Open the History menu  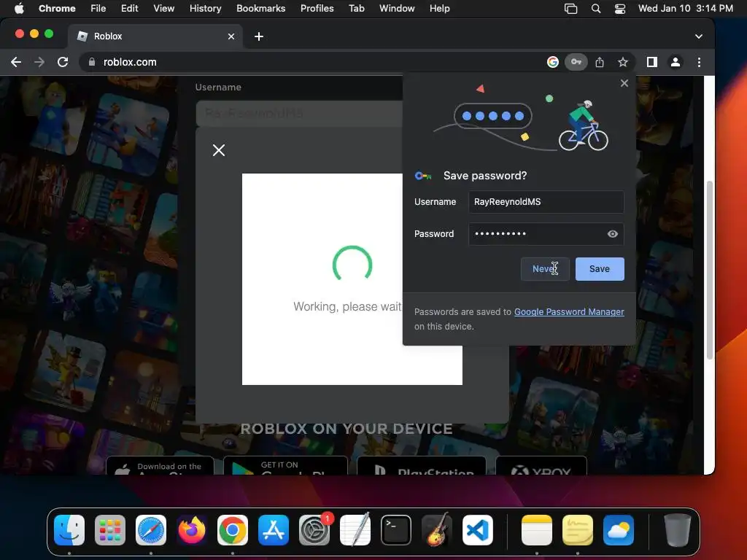pyautogui.click(x=205, y=8)
